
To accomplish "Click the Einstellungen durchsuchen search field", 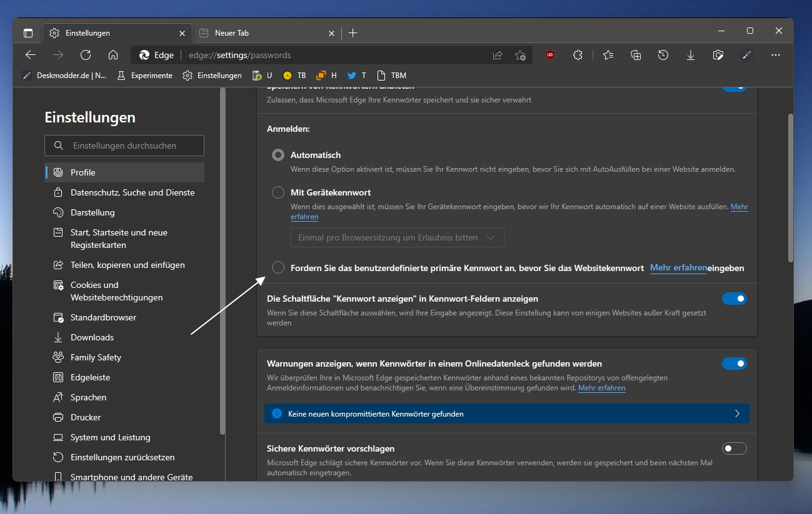I will (x=124, y=146).
